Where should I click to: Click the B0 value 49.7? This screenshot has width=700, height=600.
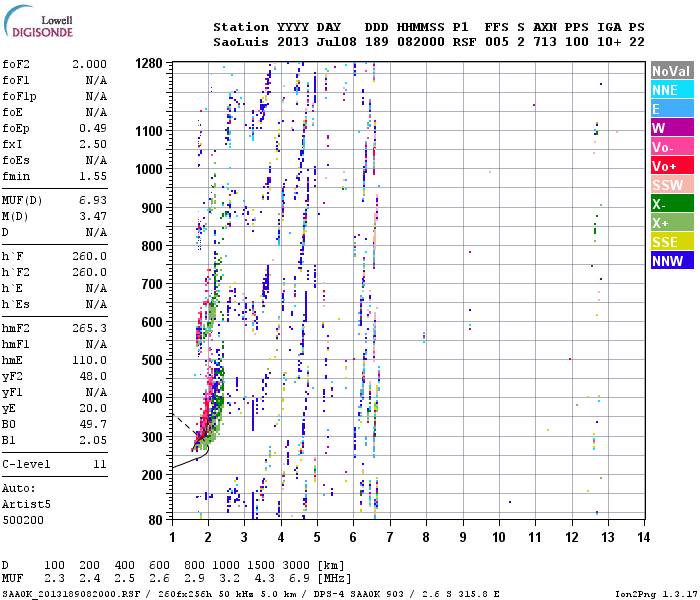93,424
